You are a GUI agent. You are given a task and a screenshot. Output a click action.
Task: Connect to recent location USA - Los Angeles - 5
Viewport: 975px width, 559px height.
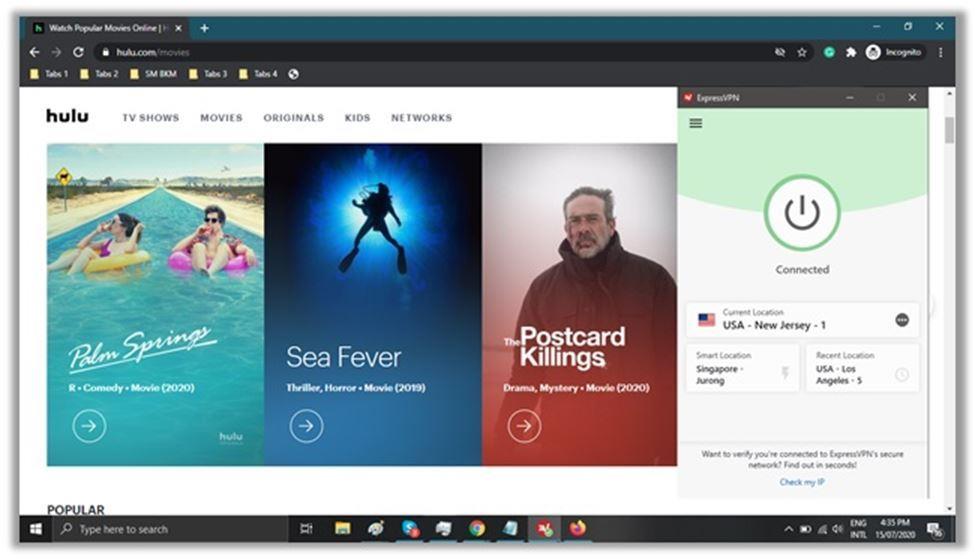tap(862, 369)
